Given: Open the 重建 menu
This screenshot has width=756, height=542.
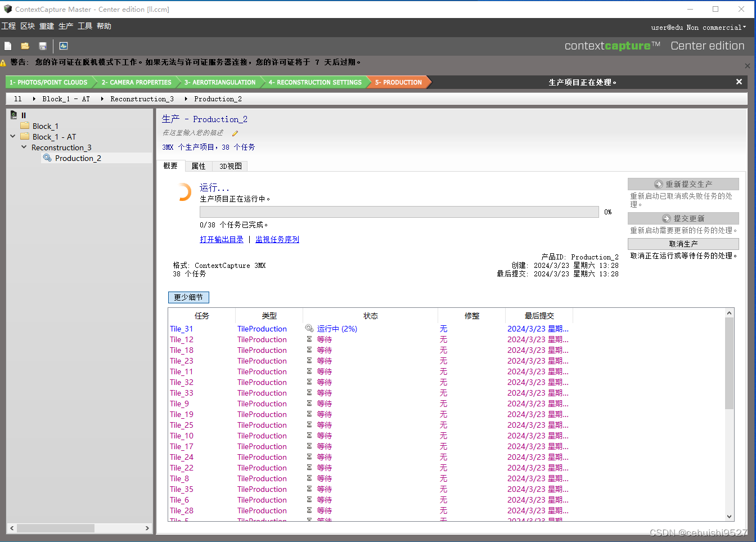Looking at the screenshot, I should tap(47, 26).
